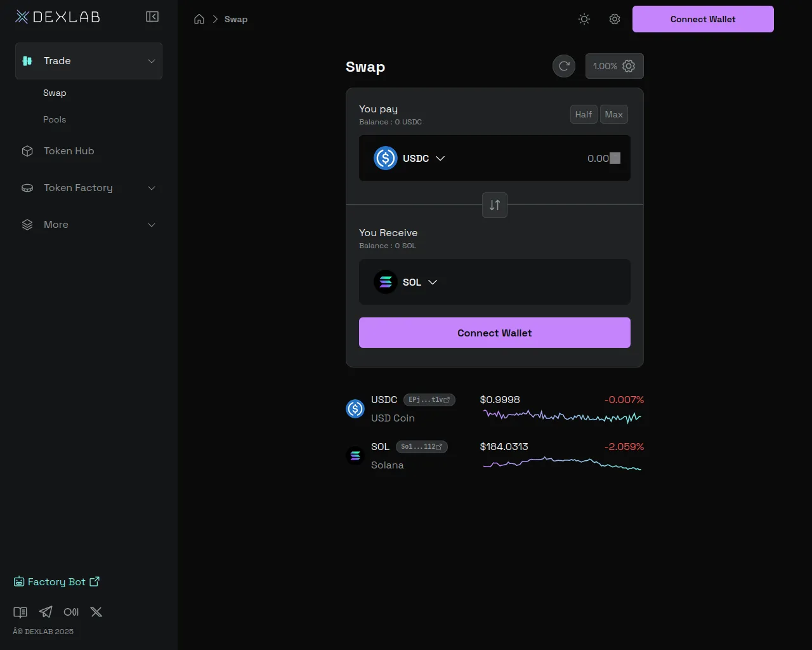Click Balance : 0 USDC text
Image resolution: width=812 pixels, height=650 pixels.
(390, 122)
